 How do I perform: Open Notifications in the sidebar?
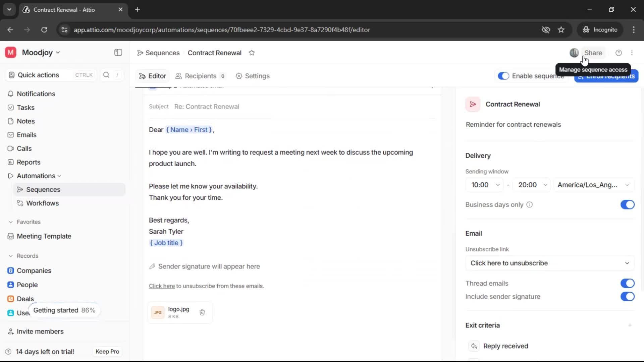(x=36, y=94)
